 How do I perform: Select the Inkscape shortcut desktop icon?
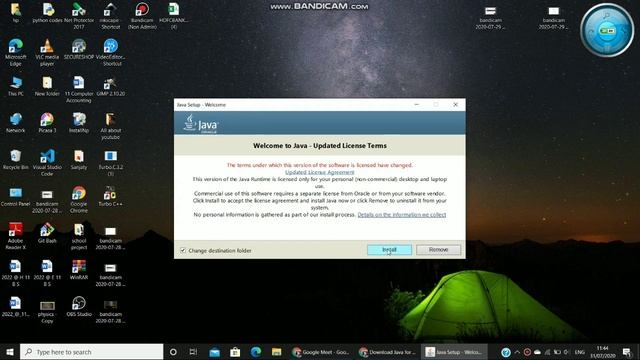(x=110, y=16)
